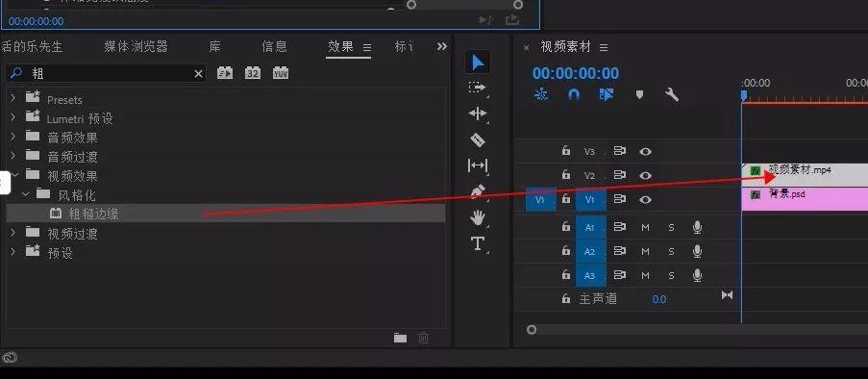The height and width of the screenshot is (379, 868).
Task: Click the 视频素材.mp4 clip on V2
Action: [x=805, y=174]
